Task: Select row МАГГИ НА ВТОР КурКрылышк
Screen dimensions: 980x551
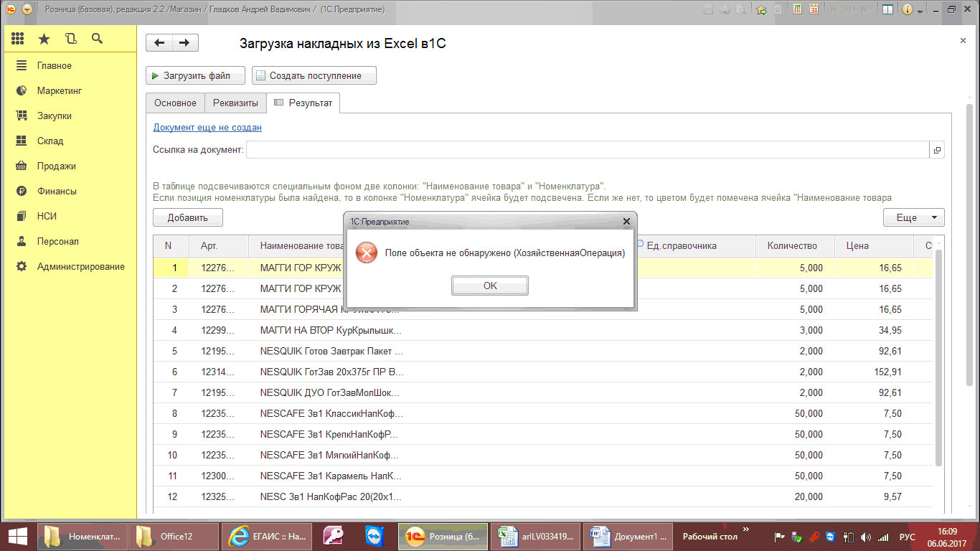Action: (543, 331)
